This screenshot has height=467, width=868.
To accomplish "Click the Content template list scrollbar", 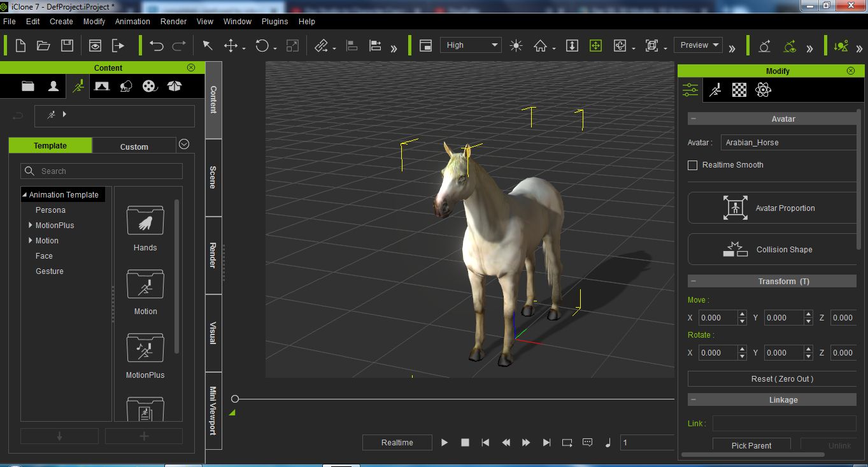I will coord(176,276).
